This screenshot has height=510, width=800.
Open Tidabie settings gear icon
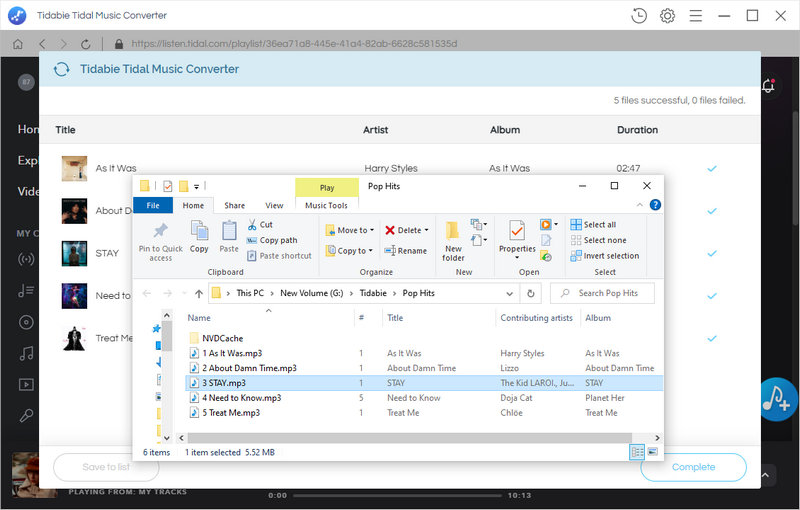click(667, 16)
